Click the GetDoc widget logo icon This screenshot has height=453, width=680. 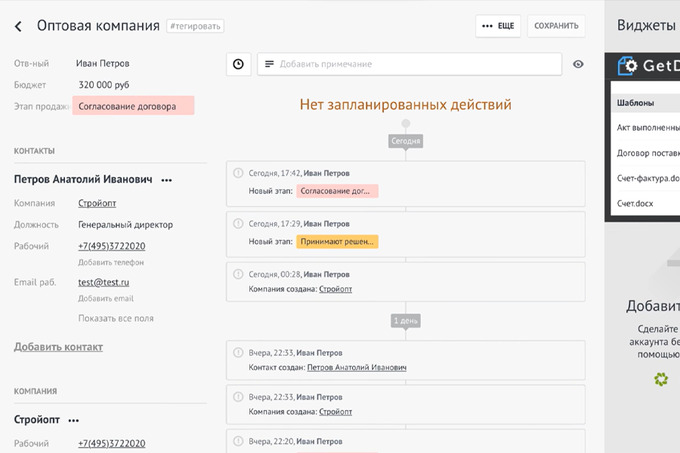(x=627, y=66)
